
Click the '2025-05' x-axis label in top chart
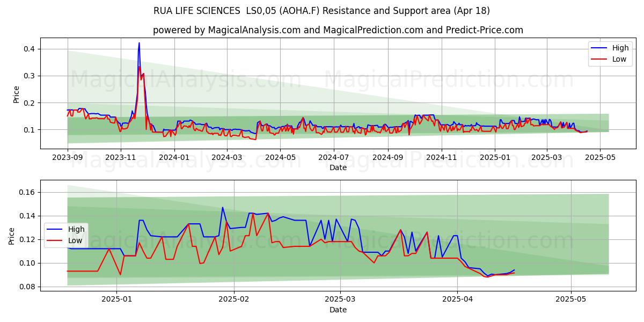600,157
